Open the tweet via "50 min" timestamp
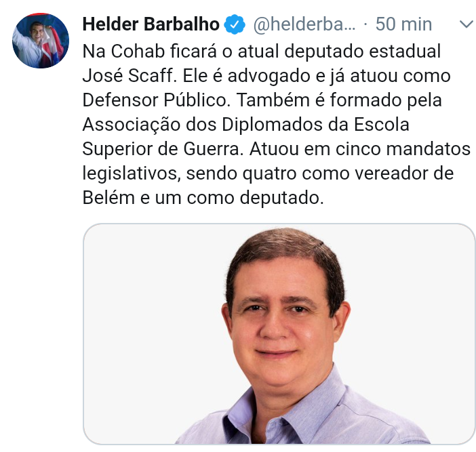This screenshot has width=476, height=452. (403, 24)
